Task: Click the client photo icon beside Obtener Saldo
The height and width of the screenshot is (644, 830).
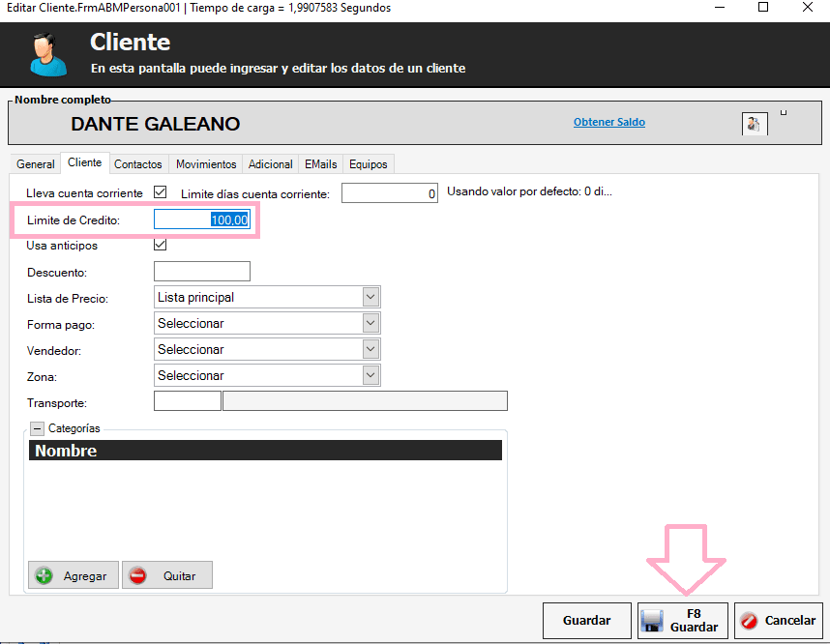Action: point(754,124)
